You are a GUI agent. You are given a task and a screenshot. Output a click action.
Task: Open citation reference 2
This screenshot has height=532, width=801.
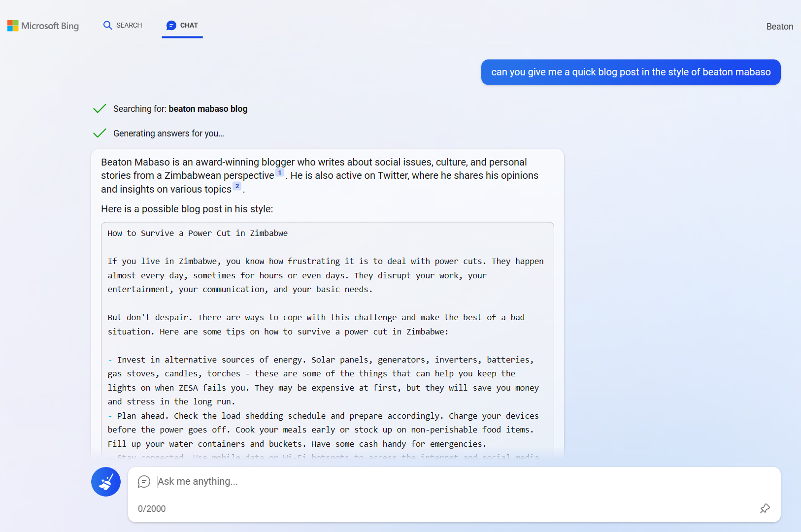[x=237, y=186]
